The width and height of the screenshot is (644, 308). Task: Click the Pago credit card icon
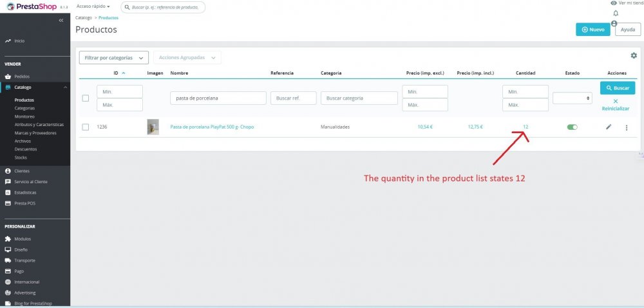coord(8,271)
